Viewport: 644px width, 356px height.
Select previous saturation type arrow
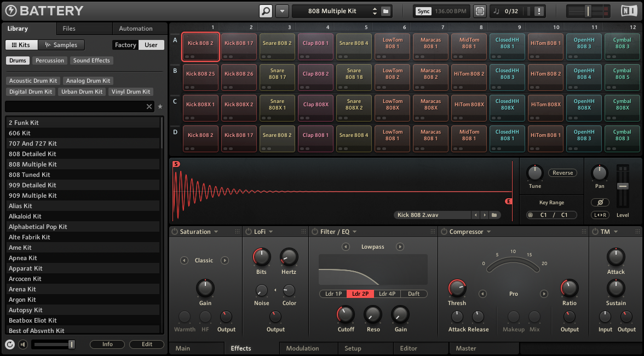pyautogui.click(x=184, y=260)
